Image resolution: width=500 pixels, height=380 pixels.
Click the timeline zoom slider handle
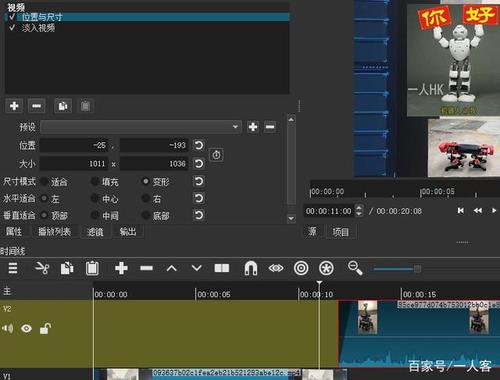click(x=417, y=269)
